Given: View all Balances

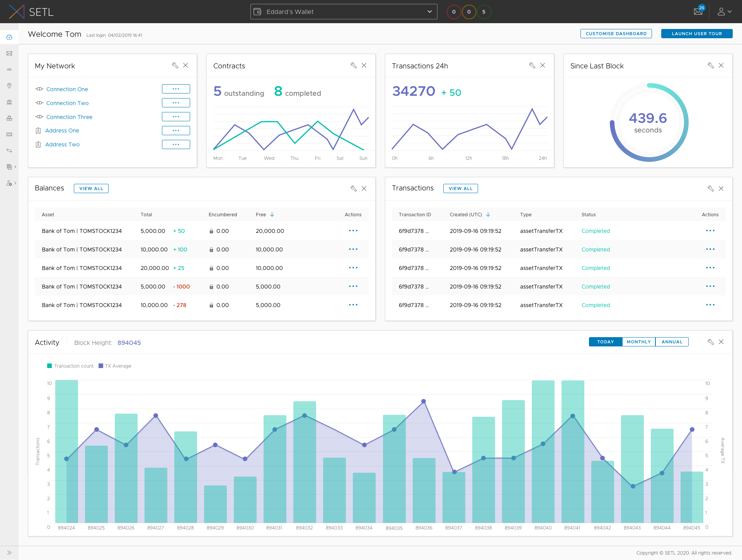Looking at the screenshot, I should click(x=91, y=188).
